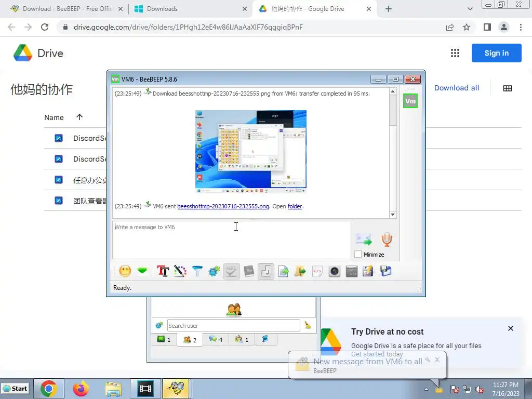
Task: Switch to the groups tab with 1
Action: [242, 339]
